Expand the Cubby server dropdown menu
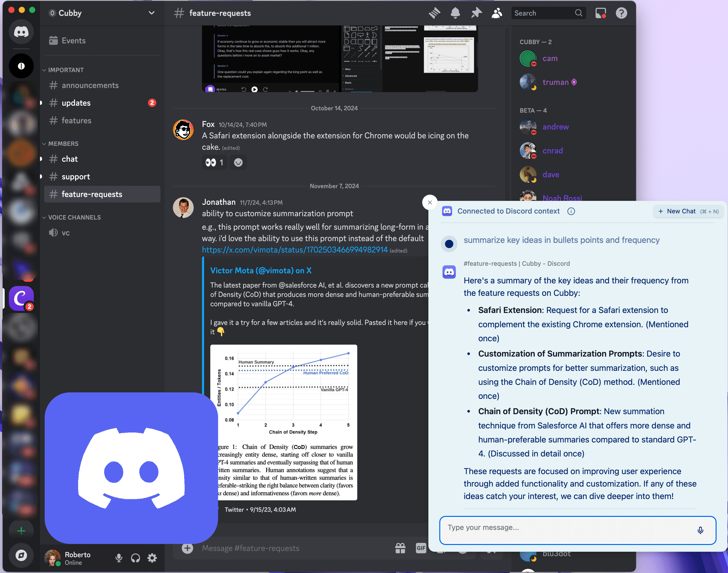 coord(152,13)
